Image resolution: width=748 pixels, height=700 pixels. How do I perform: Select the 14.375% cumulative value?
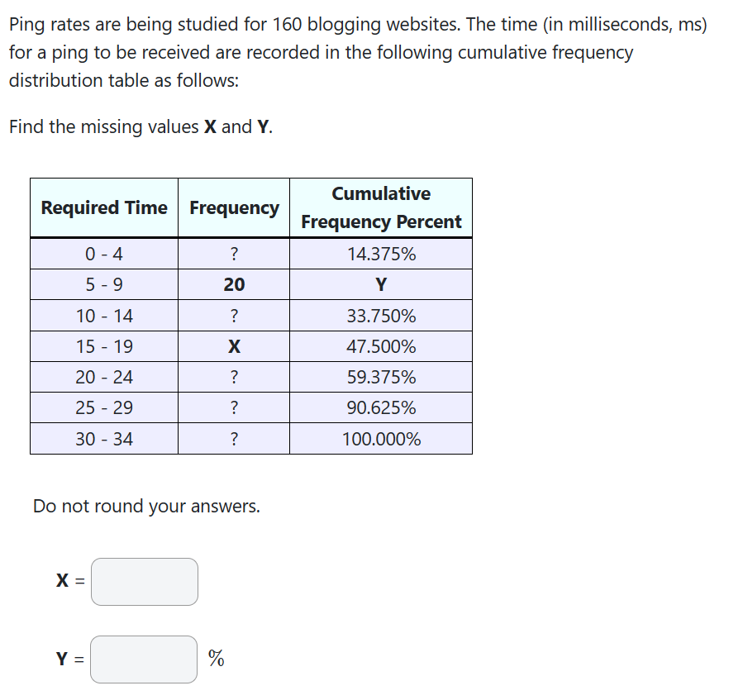click(380, 254)
